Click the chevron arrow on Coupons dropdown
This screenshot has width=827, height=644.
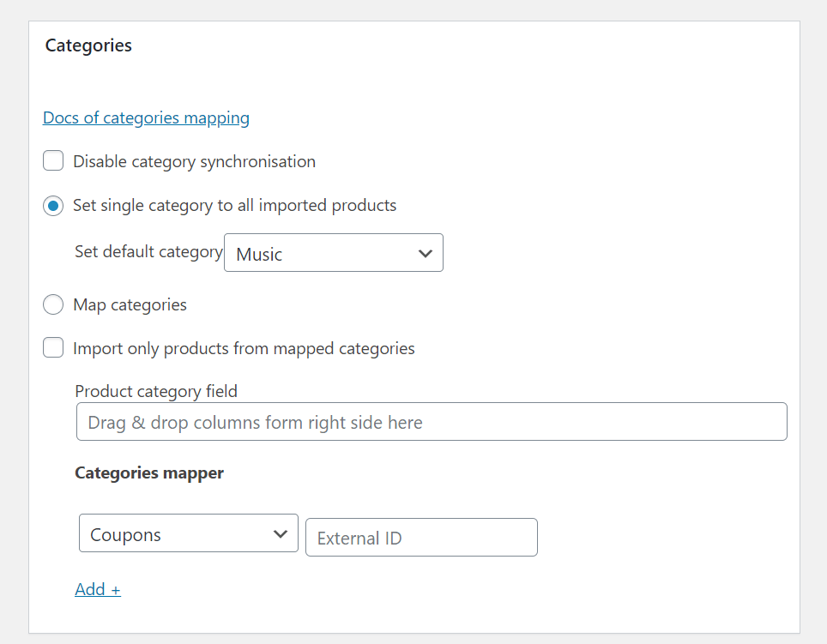(280, 534)
